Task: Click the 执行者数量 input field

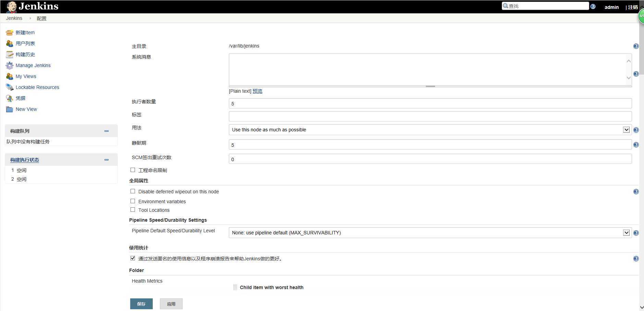Action: click(430, 104)
